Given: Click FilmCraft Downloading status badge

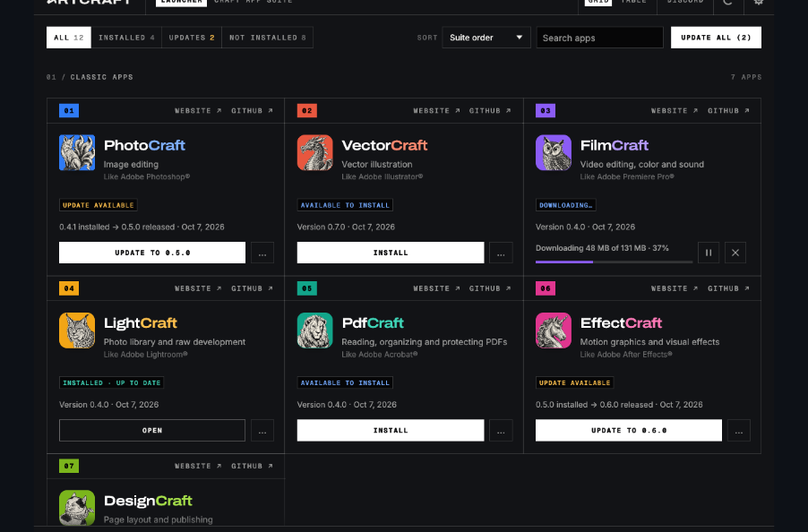Looking at the screenshot, I should coord(566,205).
